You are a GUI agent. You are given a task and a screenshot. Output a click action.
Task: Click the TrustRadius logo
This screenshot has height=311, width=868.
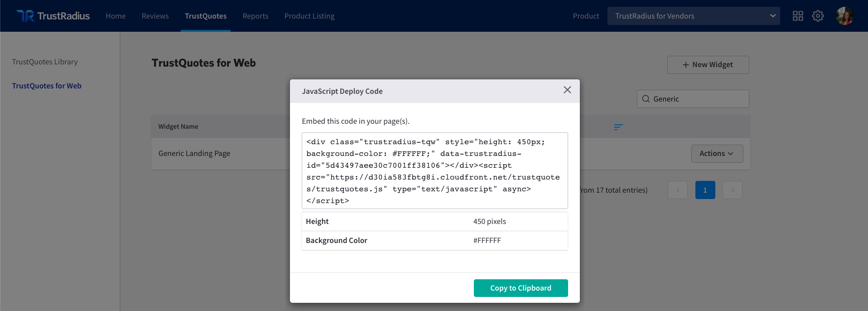pos(53,16)
